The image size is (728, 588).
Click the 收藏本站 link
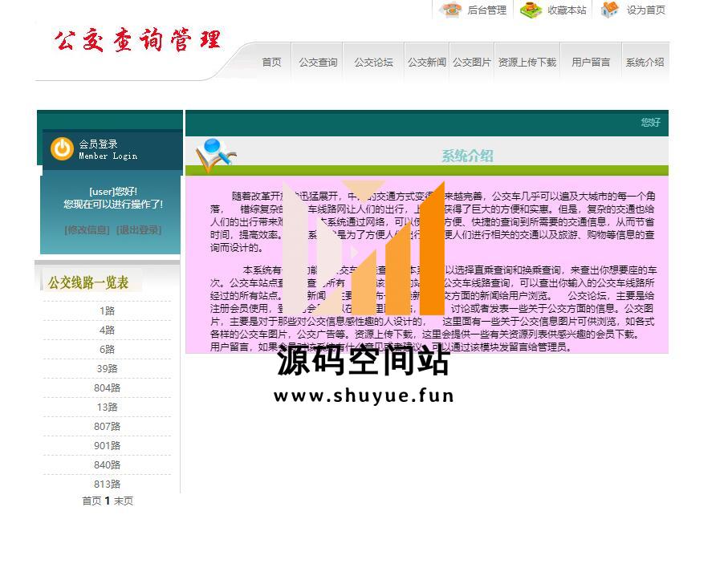point(567,10)
